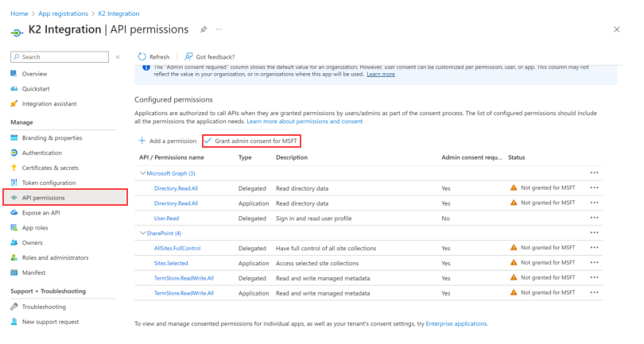Click the pin icon beside API permissions title
The image size is (644, 344).
pyautogui.click(x=204, y=29)
